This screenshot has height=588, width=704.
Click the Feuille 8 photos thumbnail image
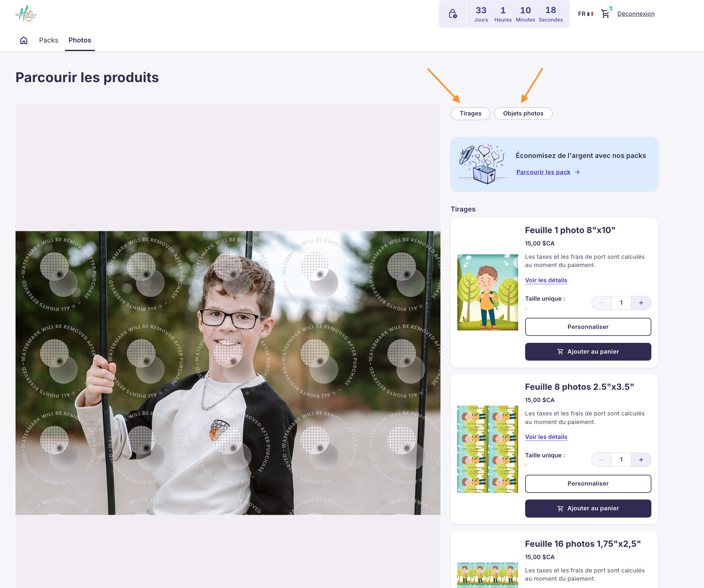coord(487,449)
